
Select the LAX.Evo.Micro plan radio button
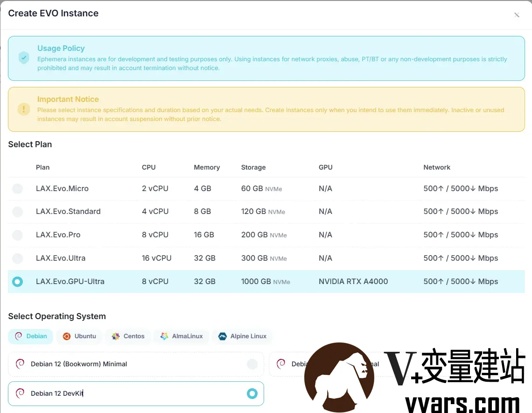18,188
